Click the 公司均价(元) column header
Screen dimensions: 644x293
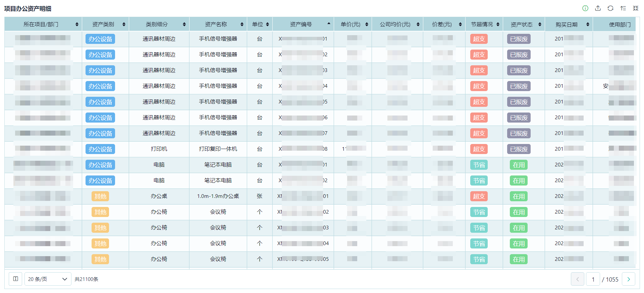coord(395,24)
